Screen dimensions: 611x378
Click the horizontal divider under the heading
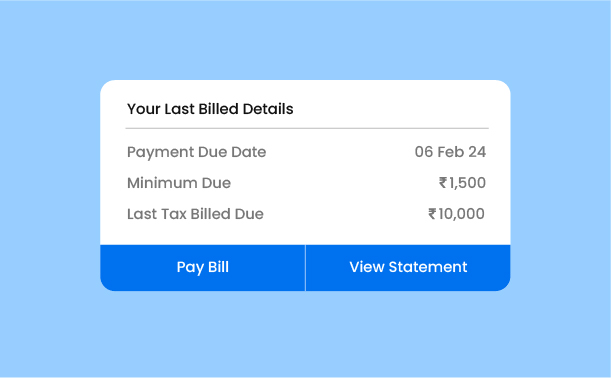[307, 128]
